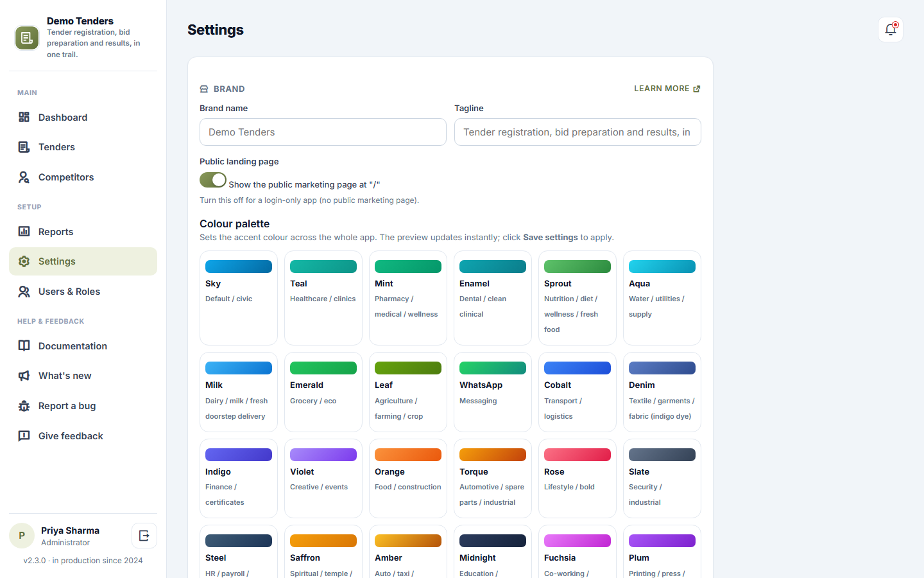Click the Users & Roles people icon
This screenshot has height=578, width=924.
[24, 292]
